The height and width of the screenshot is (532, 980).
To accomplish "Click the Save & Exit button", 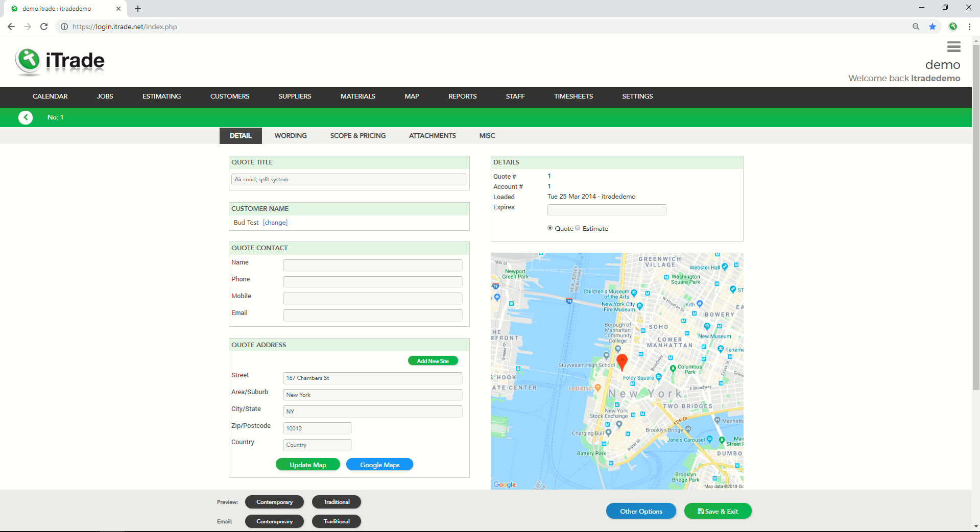I will (718, 511).
